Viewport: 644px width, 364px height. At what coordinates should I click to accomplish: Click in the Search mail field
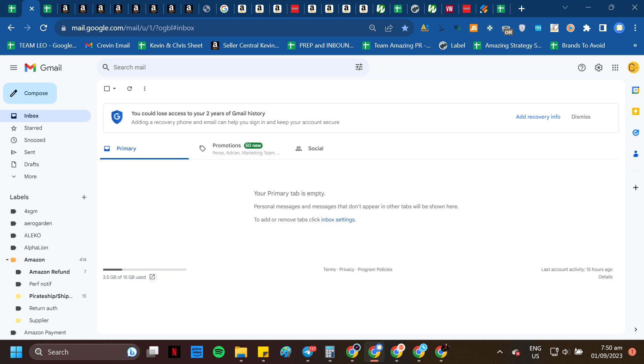pyautogui.click(x=232, y=67)
